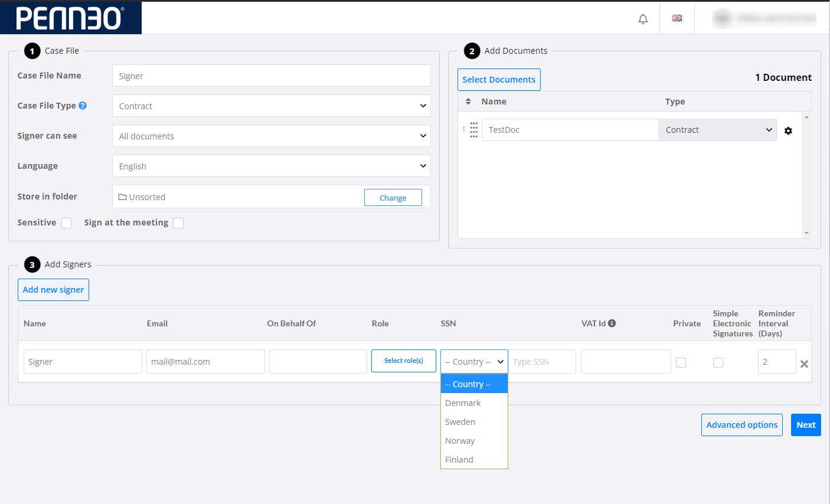Click the Reminder Interval days field

point(777,361)
